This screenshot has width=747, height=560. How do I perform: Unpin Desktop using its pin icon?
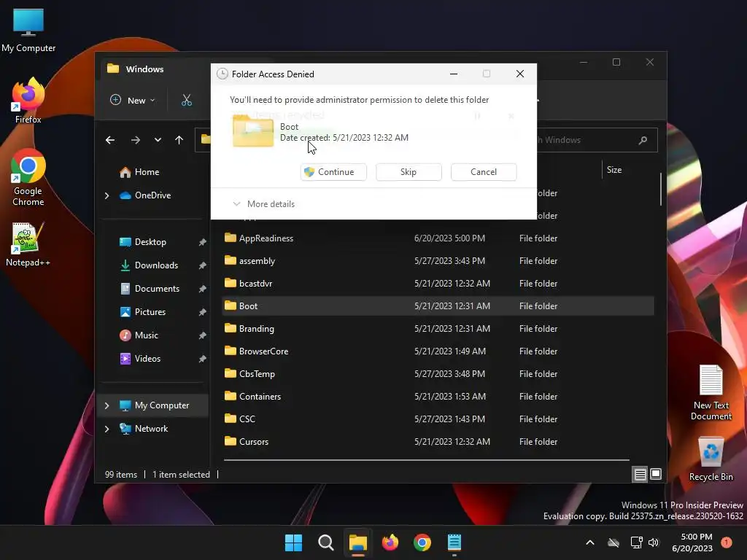coord(203,242)
